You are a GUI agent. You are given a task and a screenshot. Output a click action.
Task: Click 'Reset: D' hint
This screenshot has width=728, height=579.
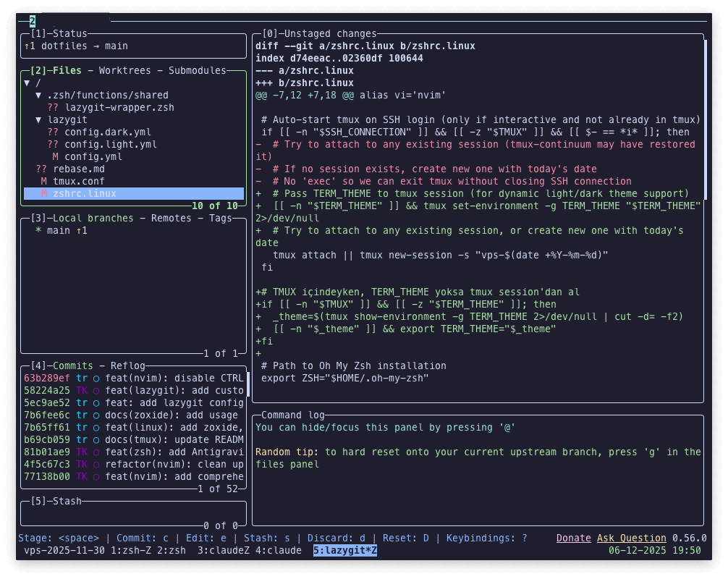pos(406,538)
